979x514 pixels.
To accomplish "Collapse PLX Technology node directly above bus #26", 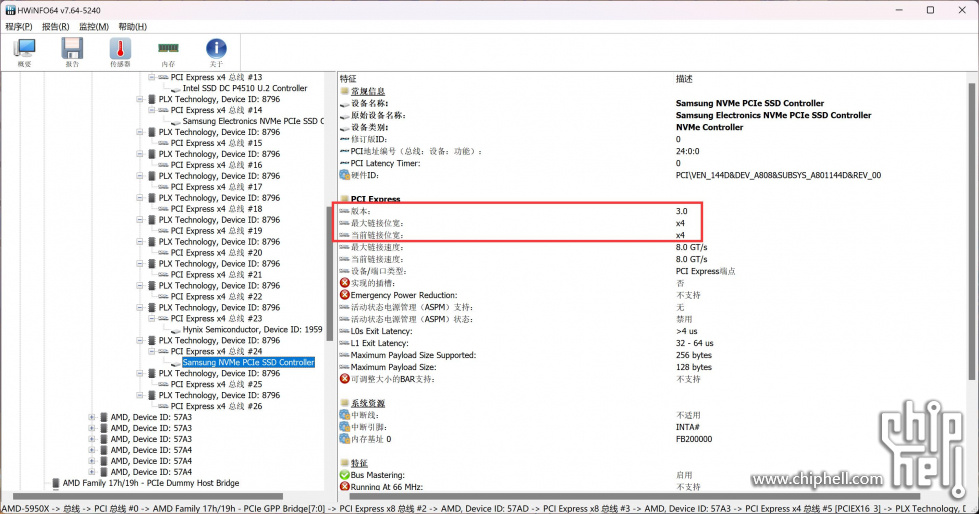I will 139,395.
